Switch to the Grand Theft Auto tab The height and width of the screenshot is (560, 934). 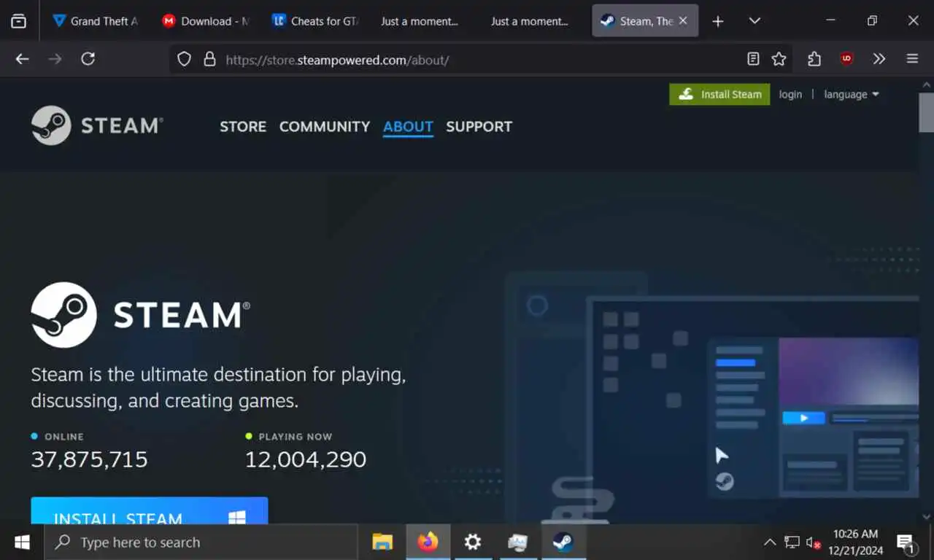[95, 21]
